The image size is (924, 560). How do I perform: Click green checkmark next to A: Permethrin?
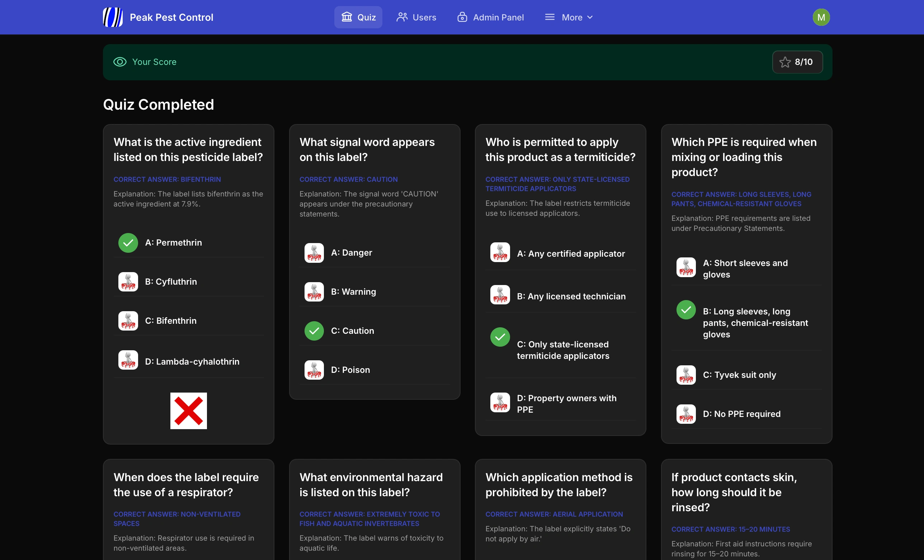click(128, 242)
